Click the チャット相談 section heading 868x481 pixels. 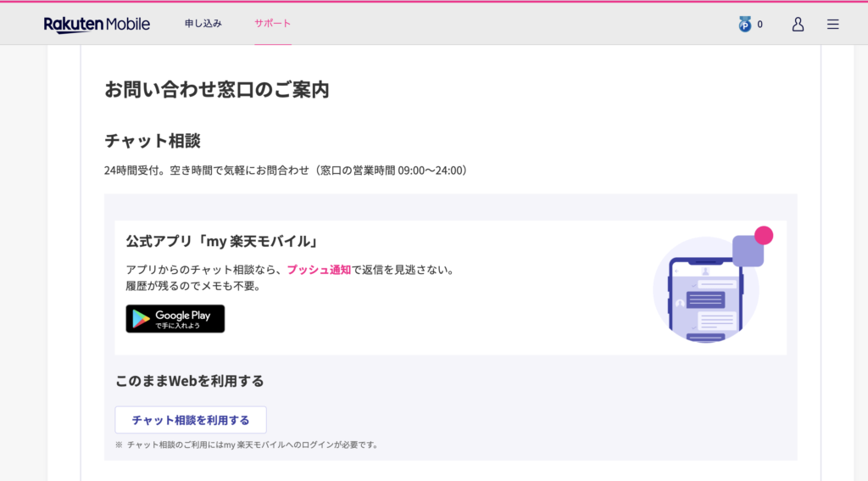[153, 141]
